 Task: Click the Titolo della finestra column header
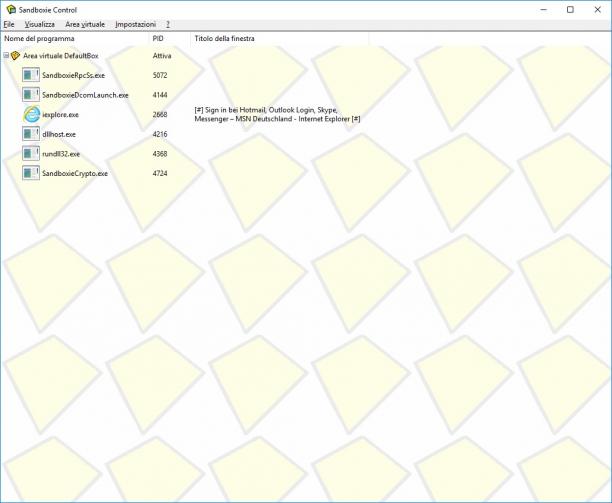tap(280, 39)
